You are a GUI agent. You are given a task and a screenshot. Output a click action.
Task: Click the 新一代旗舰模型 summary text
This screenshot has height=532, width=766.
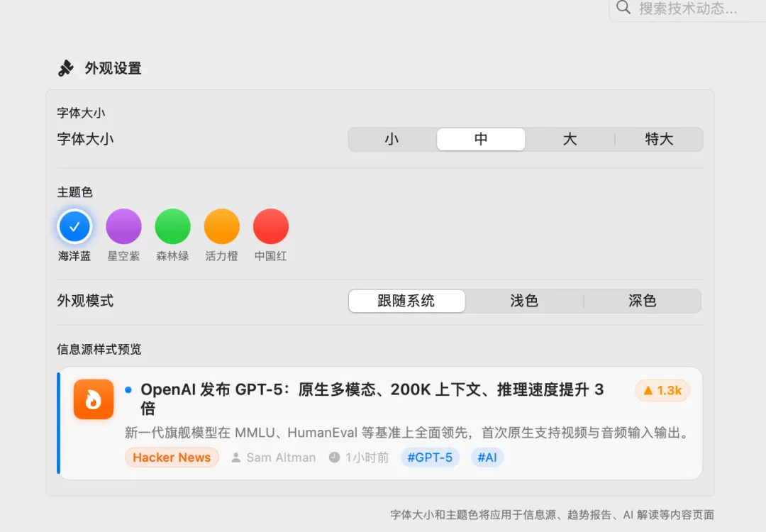[x=407, y=433]
